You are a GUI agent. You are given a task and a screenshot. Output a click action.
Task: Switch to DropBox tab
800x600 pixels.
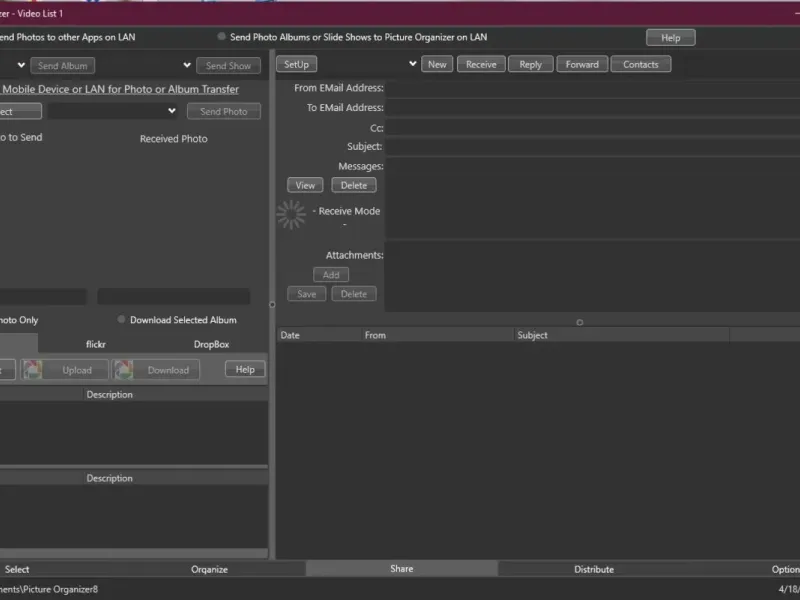pyautogui.click(x=211, y=344)
